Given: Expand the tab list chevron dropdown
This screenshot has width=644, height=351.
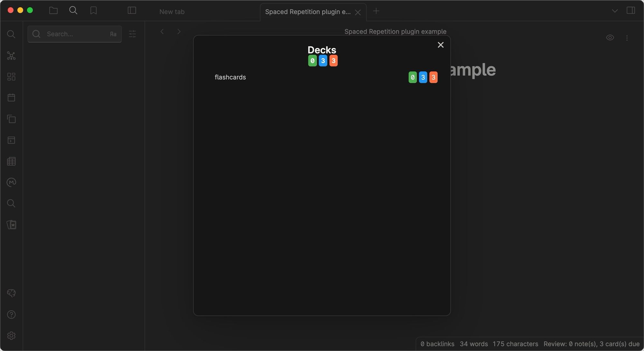Looking at the screenshot, I should point(615,11).
